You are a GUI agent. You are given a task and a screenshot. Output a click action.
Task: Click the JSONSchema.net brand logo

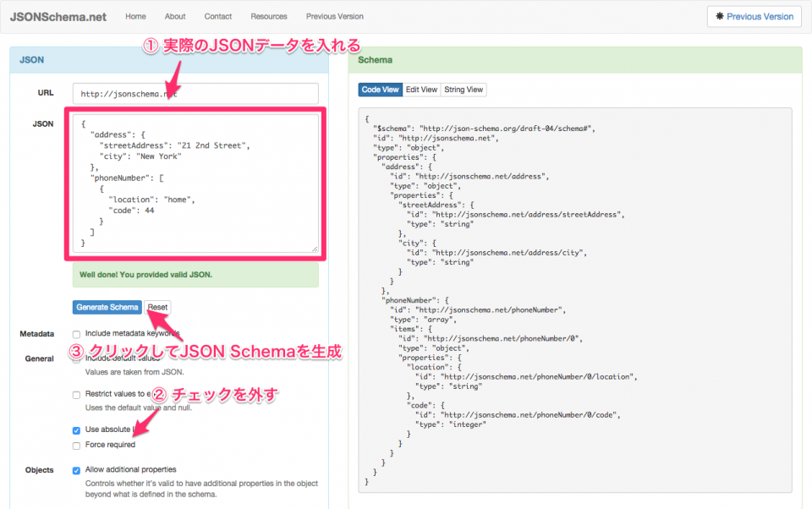click(58, 17)
